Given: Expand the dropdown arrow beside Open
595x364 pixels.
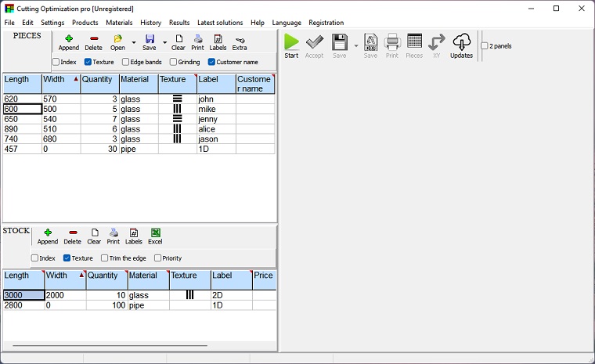Looking at the screenshot, I should click(x=134, y=43).
